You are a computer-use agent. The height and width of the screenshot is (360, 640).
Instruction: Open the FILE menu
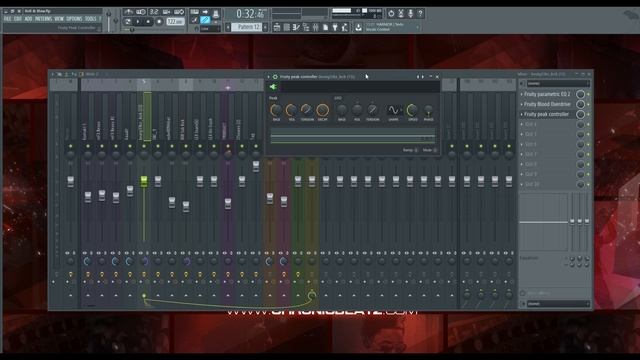click(x=8, y=19)
